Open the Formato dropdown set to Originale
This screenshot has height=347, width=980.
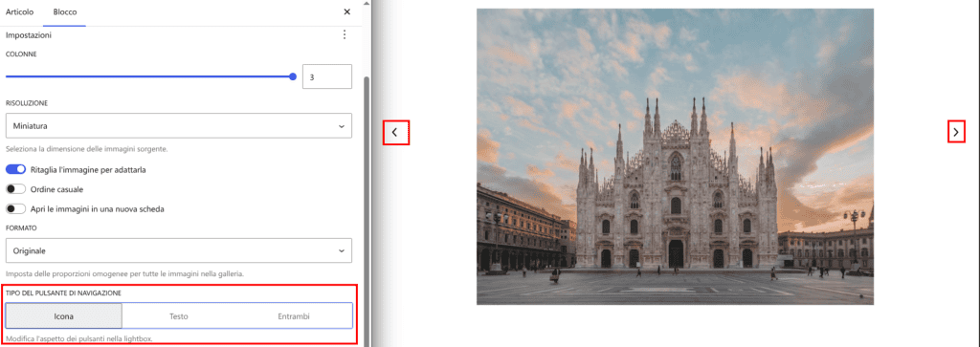(179, 250)
